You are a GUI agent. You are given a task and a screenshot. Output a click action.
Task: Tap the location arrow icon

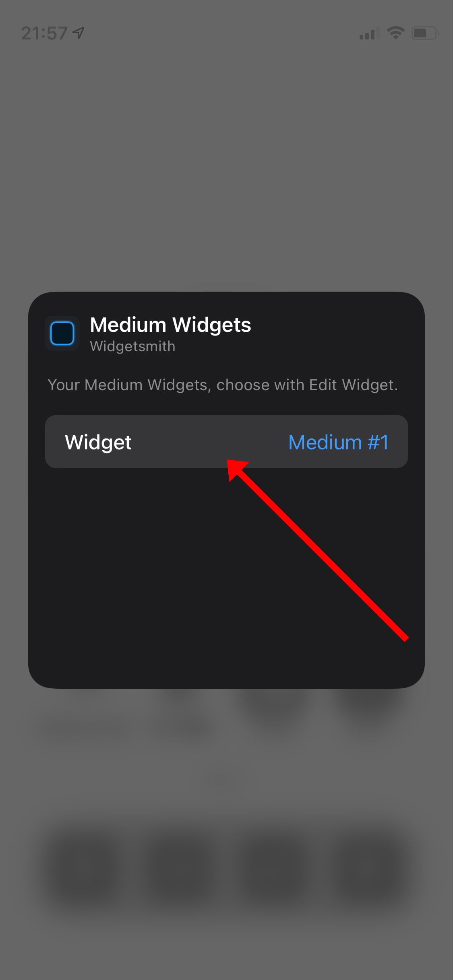click(79, 33)
